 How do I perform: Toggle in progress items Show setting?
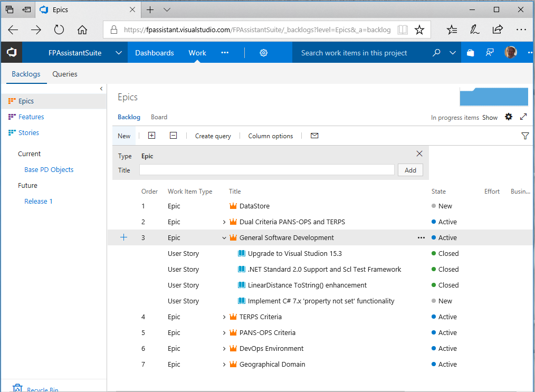(490, 118)
